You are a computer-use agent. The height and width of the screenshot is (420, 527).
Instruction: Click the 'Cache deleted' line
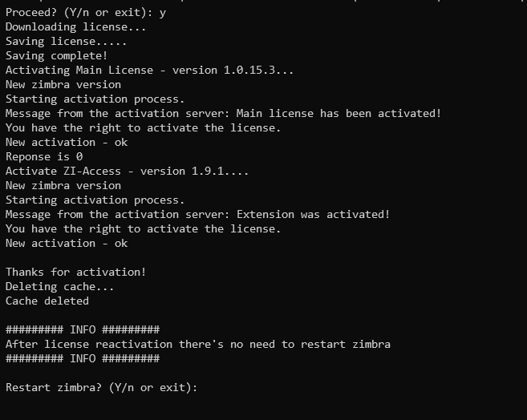click(x=47, y=301)
